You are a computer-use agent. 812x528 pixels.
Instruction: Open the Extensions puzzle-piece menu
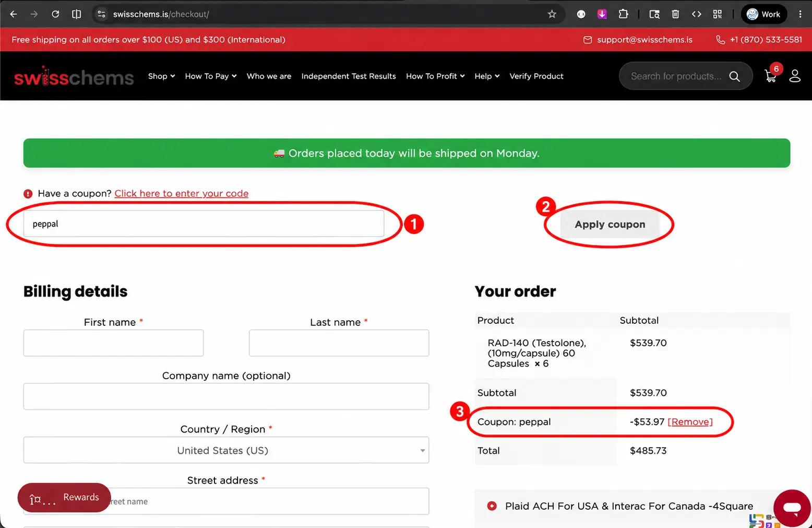click(623, 14)
